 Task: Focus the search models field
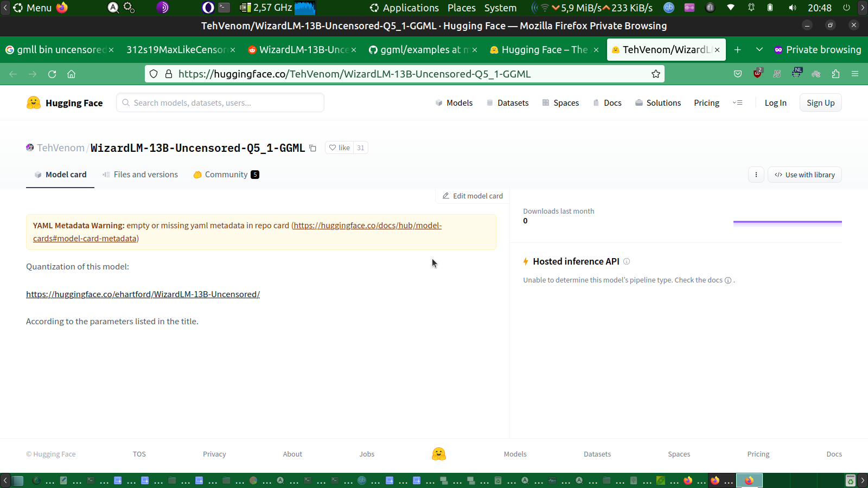point(220,103)
